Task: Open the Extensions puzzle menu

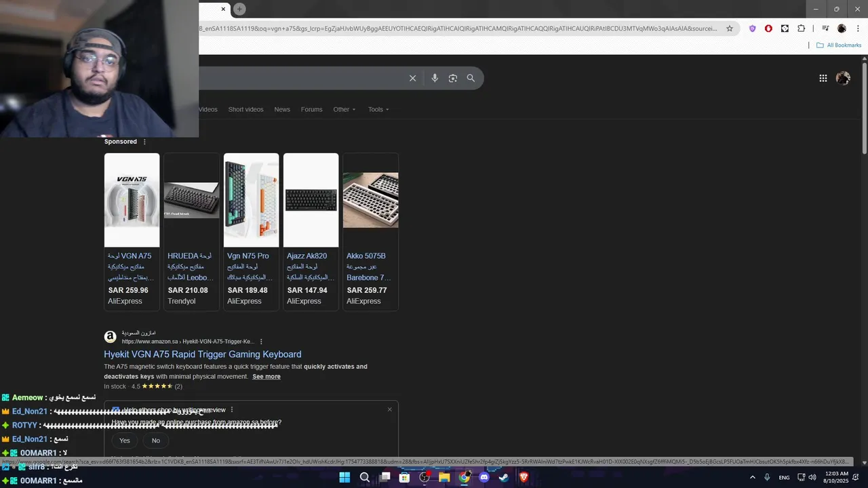Action: (x=801, y=28)
